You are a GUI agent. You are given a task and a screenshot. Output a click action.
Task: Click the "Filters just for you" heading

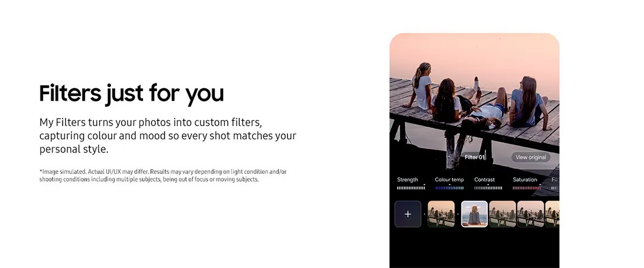tap(131, 94)
